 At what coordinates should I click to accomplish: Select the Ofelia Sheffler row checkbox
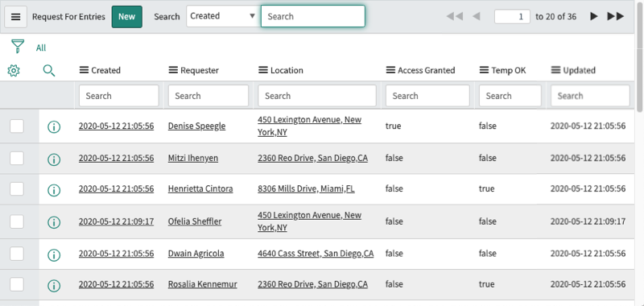tap(17, 221)
